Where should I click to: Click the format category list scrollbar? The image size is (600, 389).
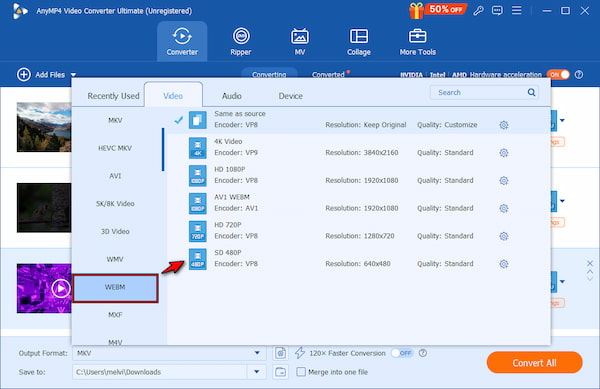point(163,149)
